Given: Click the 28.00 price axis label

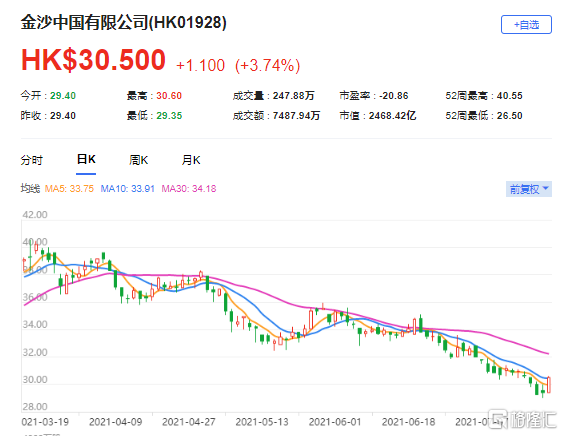Looking at the screenshot, I should (35, 407).
